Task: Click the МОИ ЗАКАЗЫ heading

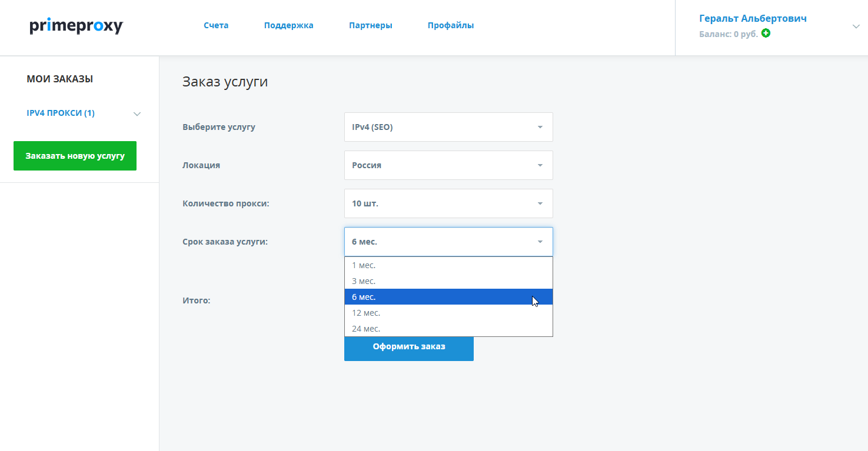Action: click(x=60, y=79)
